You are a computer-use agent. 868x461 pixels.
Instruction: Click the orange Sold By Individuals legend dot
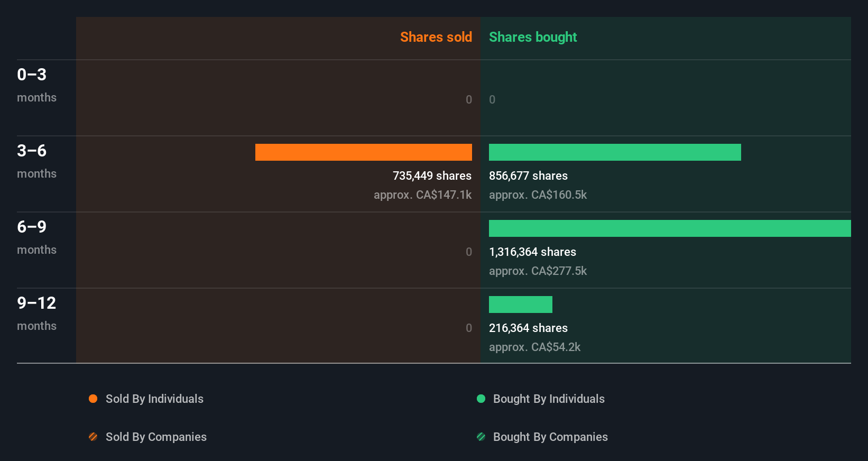point(93,399)
